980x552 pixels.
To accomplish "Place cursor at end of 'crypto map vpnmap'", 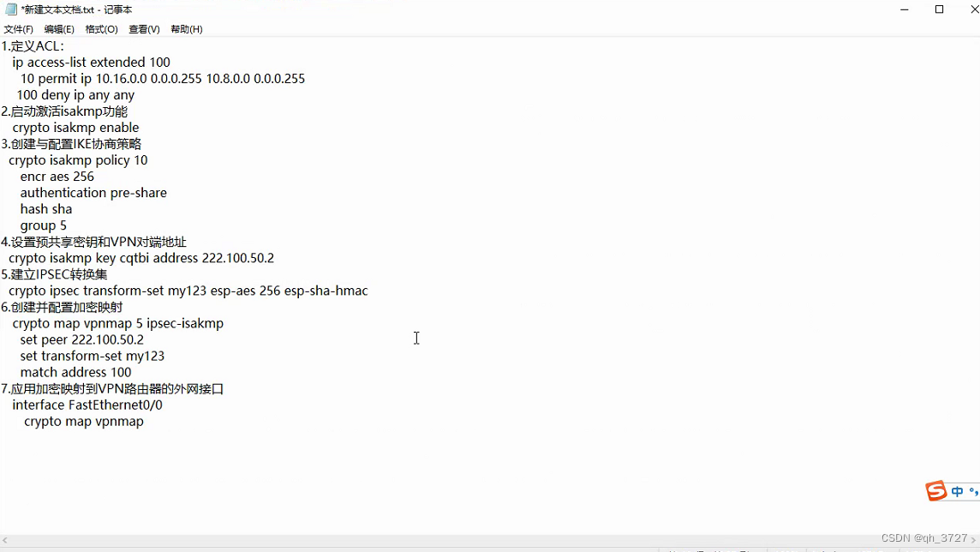I will coord(145,422).
